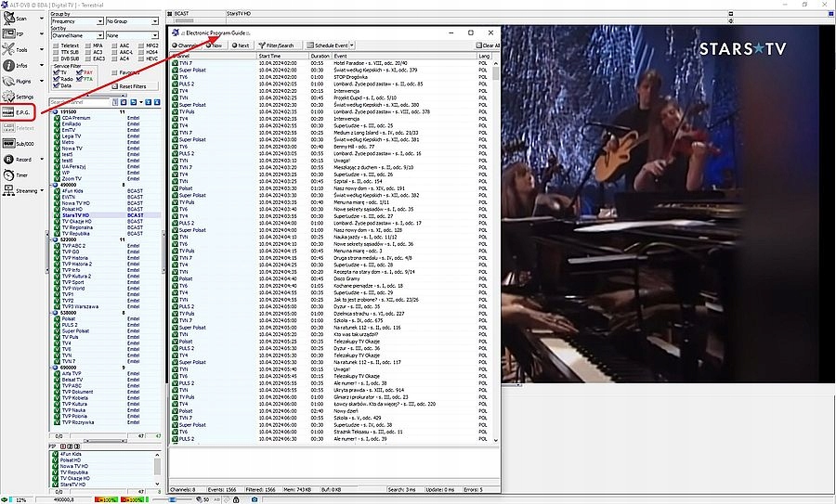Image resolution: width=836 pixels, height=504 pixels.
Task: Click the rightmost blue icon beside channel search
Action: 157,102
